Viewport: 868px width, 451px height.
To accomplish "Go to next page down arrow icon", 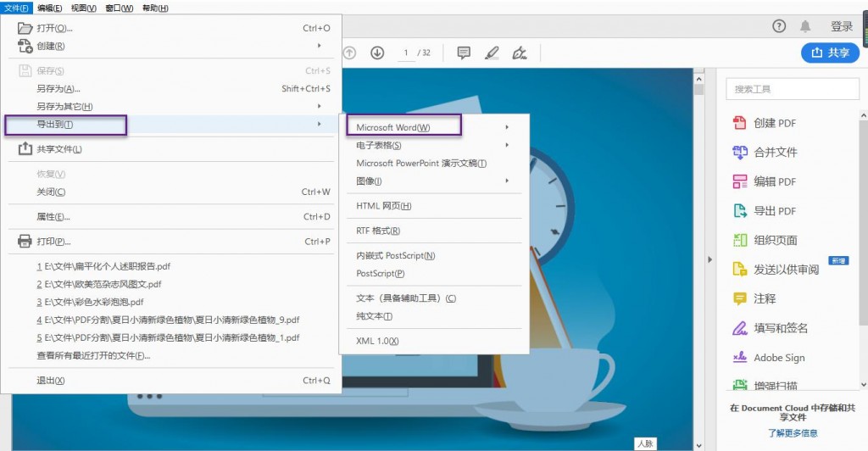I will point(377,53).
